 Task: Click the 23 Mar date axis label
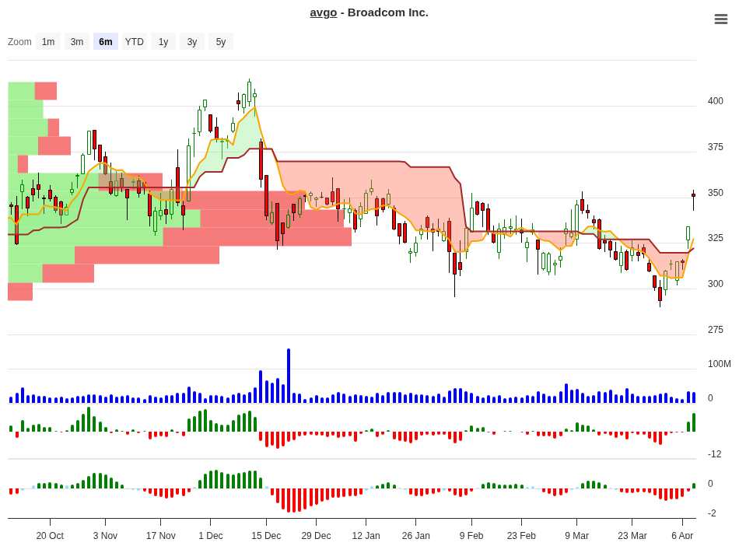[632, 535]
